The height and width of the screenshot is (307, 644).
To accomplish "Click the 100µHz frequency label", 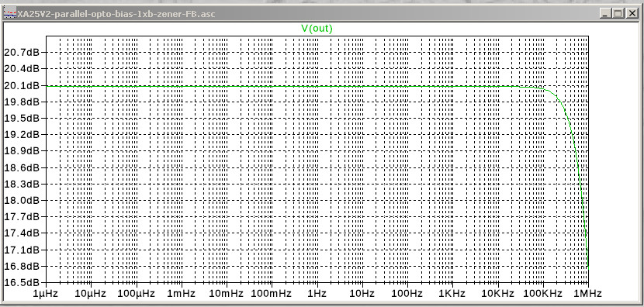I will (x=136, y=294).
